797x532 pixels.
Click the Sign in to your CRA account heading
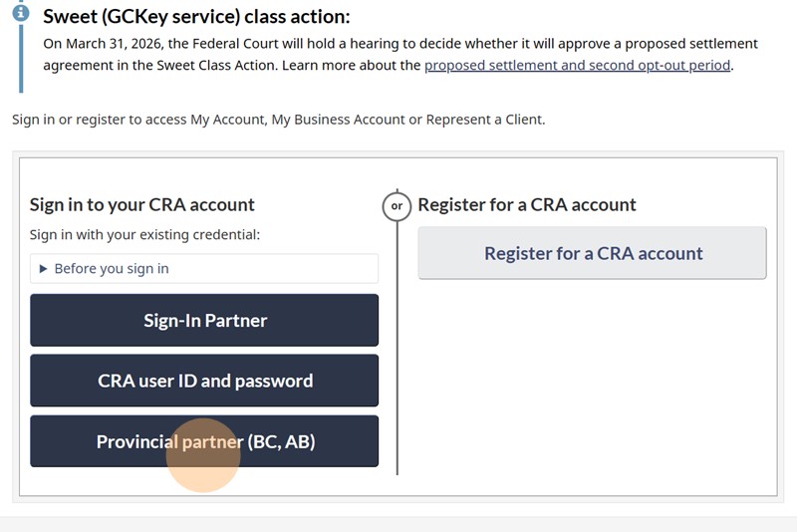142,204
